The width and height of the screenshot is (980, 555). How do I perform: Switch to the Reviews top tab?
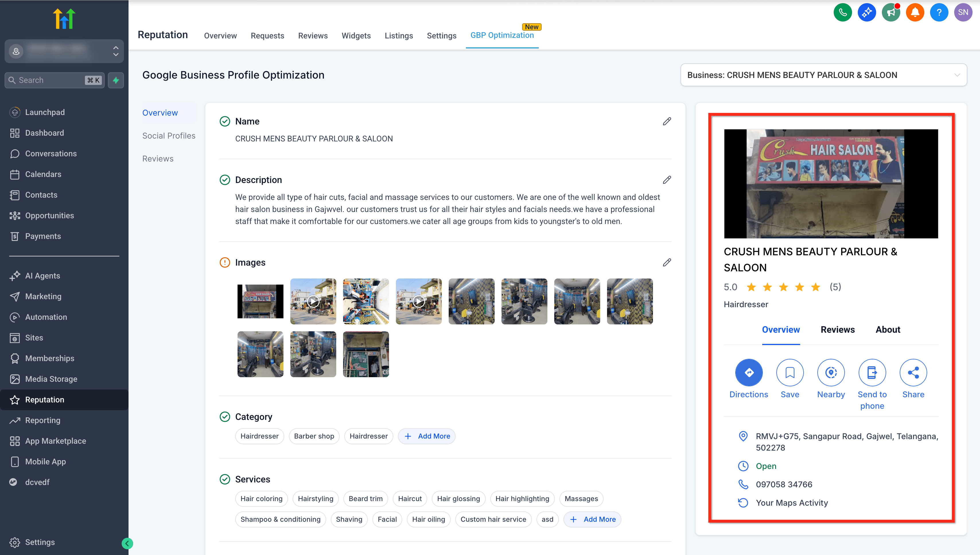pyautogui.click(x=313, y=36)
